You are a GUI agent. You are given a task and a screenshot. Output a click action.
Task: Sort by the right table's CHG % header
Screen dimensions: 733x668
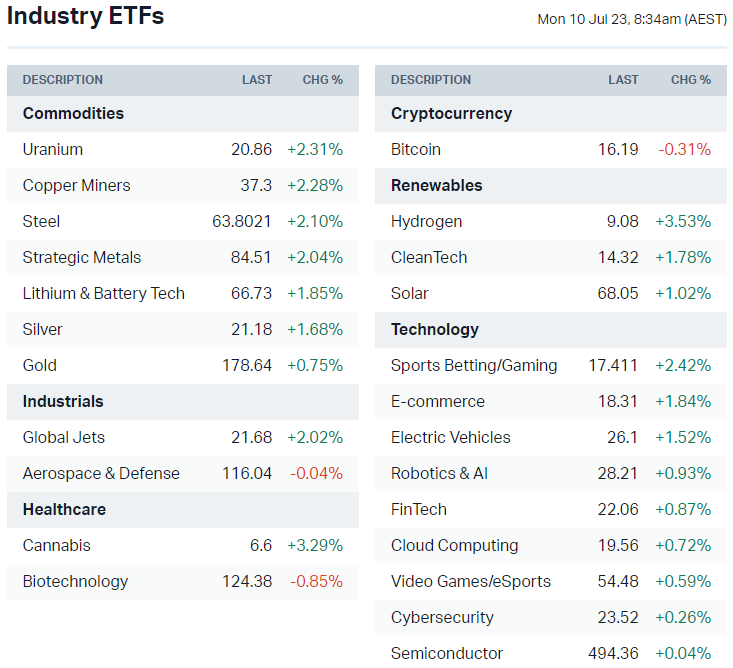(x=691, y=80)
